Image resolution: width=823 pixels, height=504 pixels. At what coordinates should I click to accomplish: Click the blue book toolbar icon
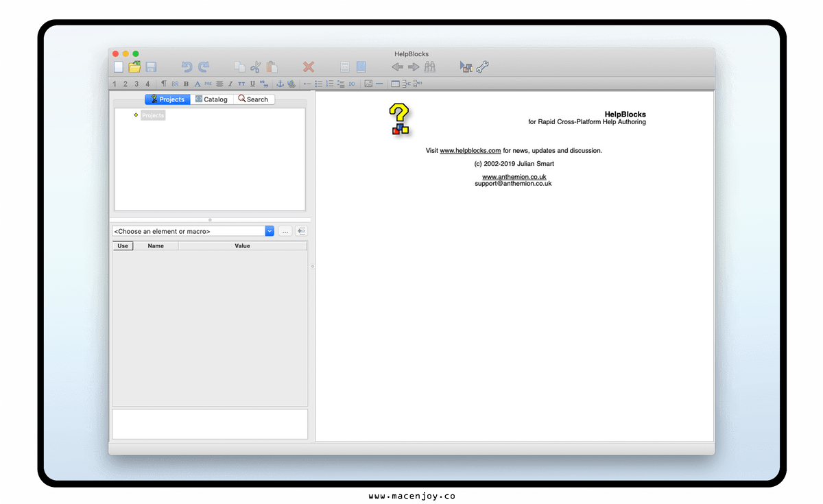point(361,67)
